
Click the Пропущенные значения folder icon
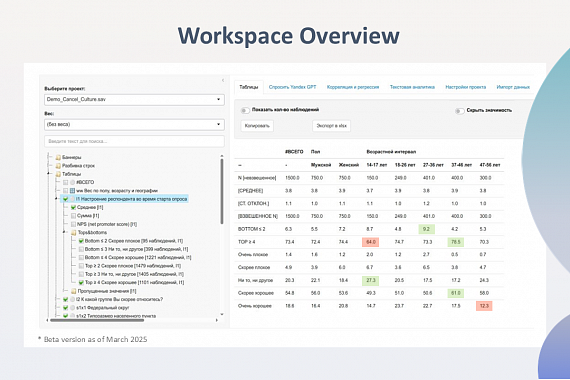(x=73, y=291)
